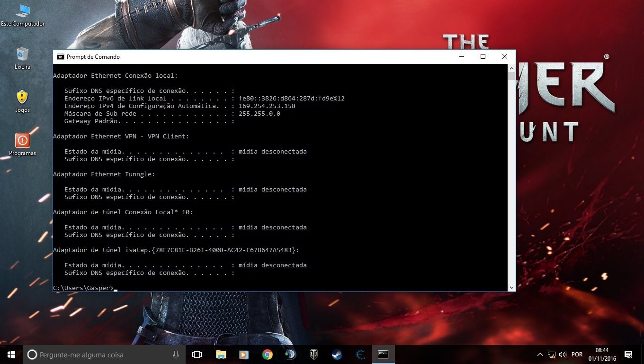
Task: Launch the media player taskbar icon
Action: coord(244,355)
